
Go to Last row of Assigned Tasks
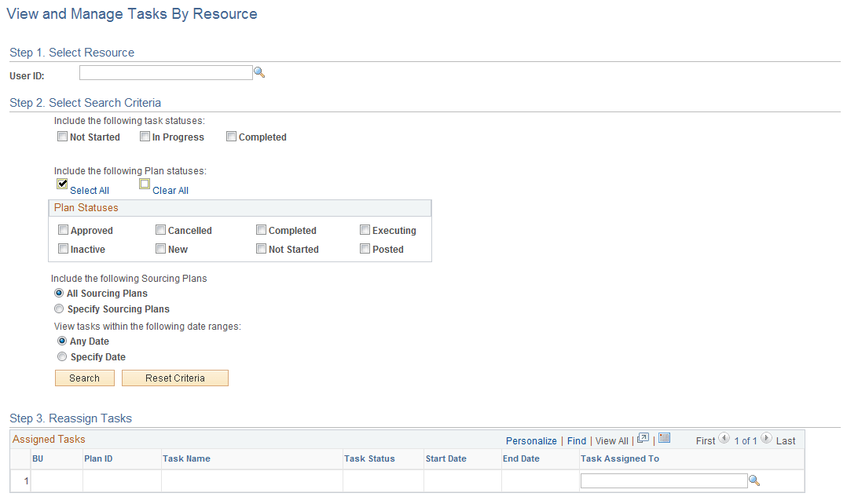pyautogui.click(x=785, y=440)
